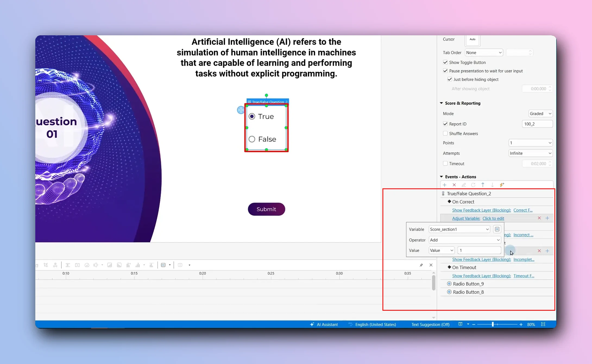Click English (United States) in the status bar
Viewport: 592px width, 364px height.
tap(376, 324)
